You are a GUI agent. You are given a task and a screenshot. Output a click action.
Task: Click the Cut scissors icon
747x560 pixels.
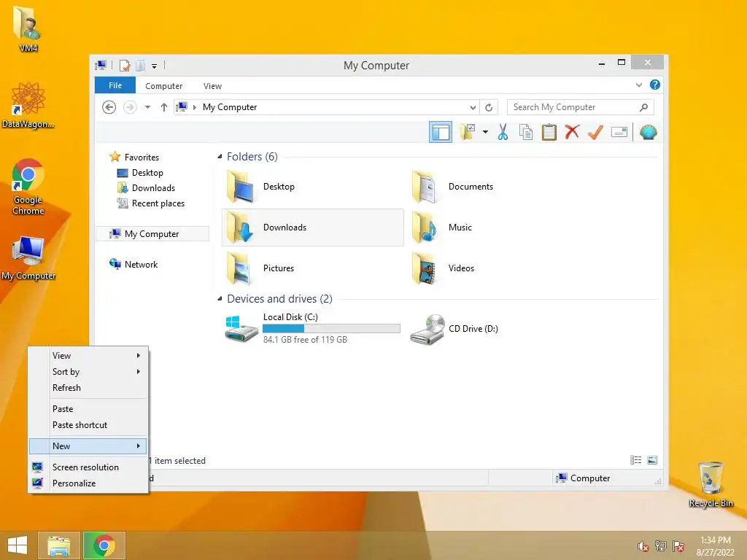[x=503, y=132]
